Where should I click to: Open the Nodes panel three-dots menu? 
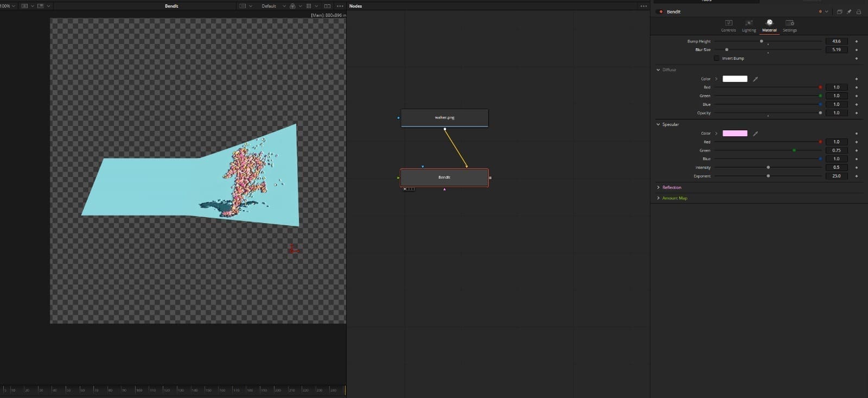click(x=643, y=6)
